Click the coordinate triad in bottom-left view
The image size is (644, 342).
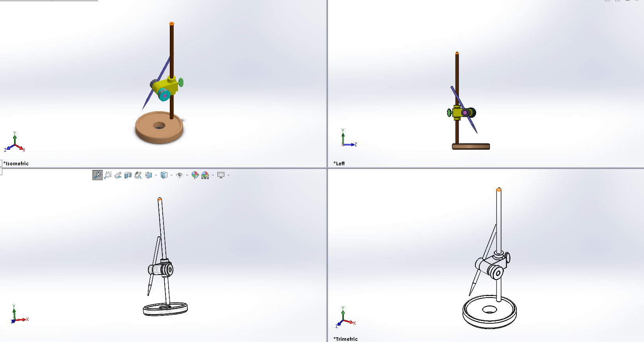(x=20, y=314)
